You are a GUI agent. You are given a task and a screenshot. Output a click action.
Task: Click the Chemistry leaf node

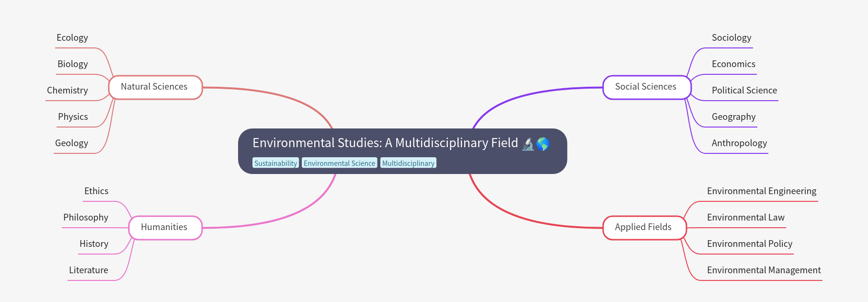(68, 91)
